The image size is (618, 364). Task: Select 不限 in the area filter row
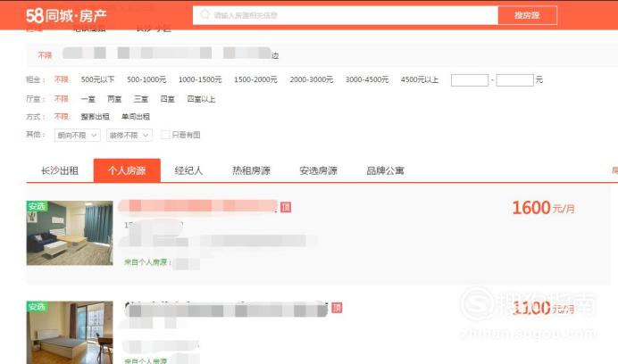coord(45,55)
